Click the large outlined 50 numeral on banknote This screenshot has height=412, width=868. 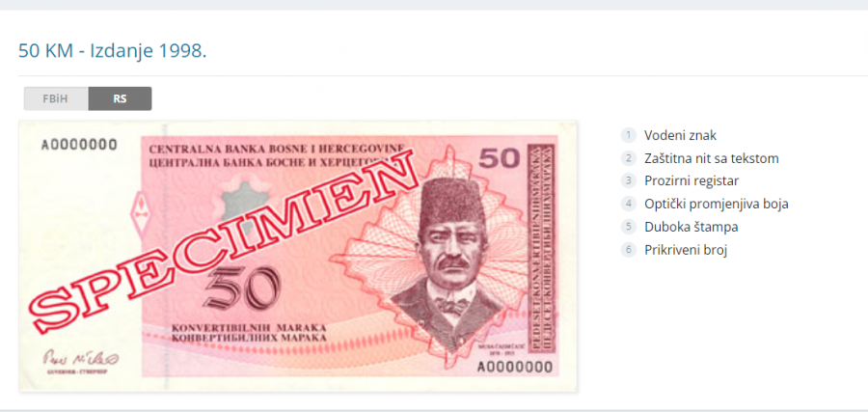[241, 288]
